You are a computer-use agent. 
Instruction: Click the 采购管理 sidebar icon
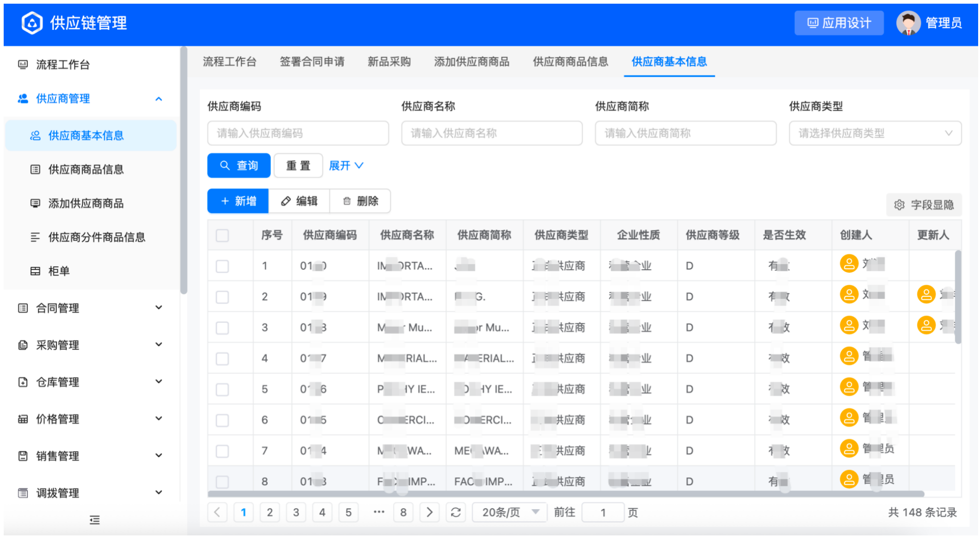[23, 345]
